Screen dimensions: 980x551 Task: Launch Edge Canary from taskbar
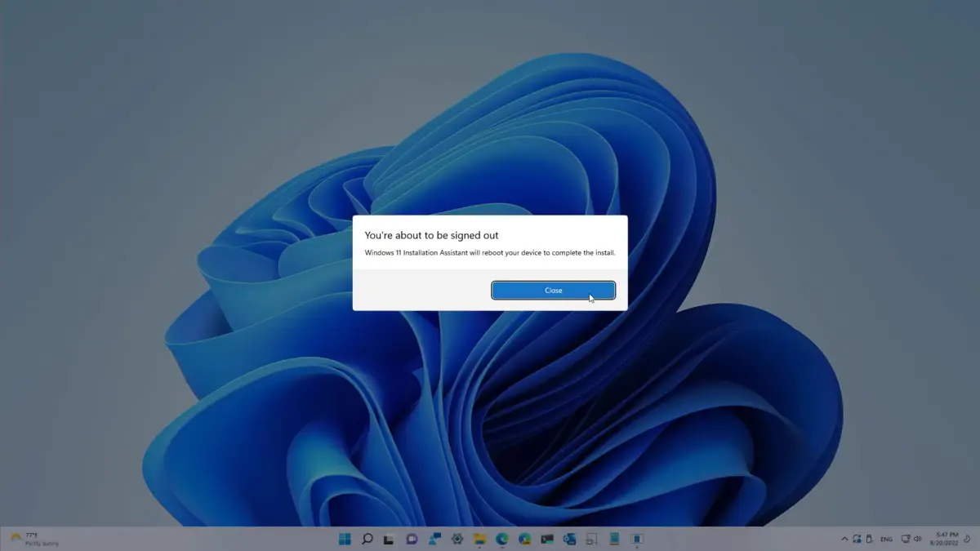[x=525, y=539]
